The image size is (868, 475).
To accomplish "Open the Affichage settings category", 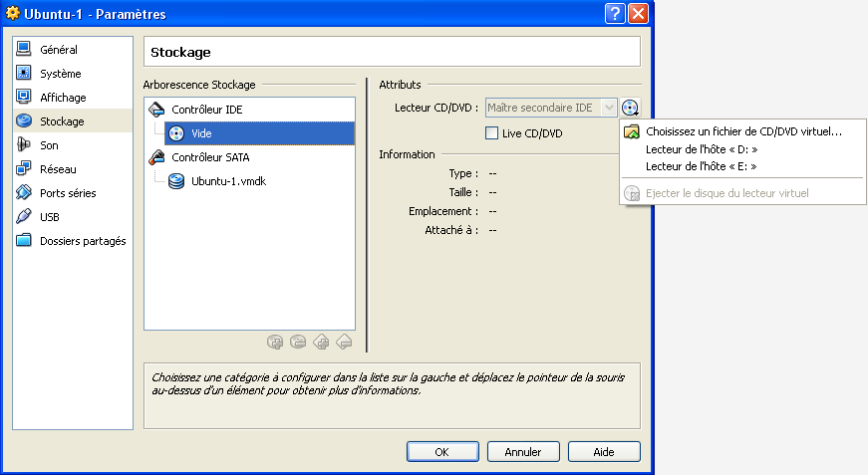I will 73,98.
